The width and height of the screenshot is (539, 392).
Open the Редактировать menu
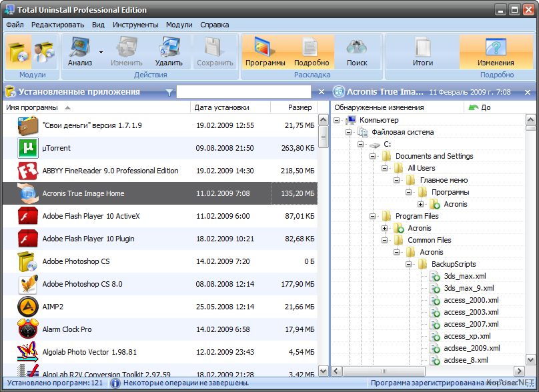pos(58,25)
